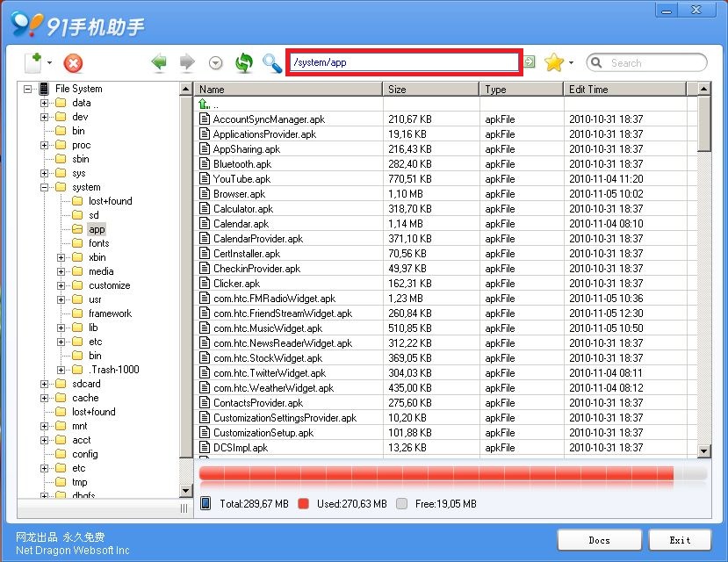The image size is (728, 562).
Task: Expand the data folder
Action: (x=45, y=103)
